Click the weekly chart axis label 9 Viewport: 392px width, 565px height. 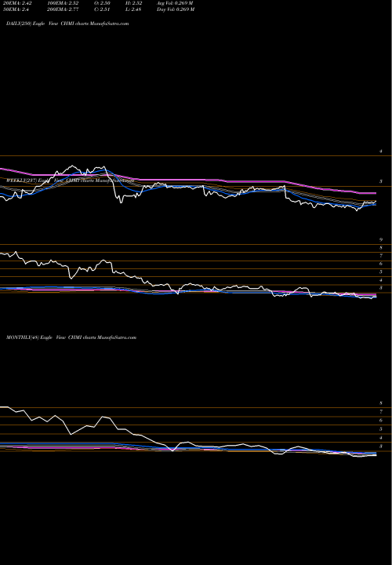click(381, 239)
